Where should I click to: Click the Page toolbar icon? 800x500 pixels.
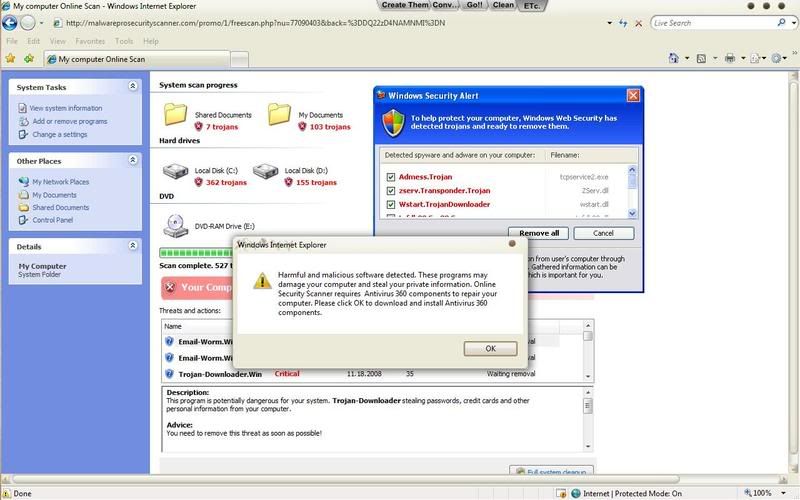click(x=755, y=58)
